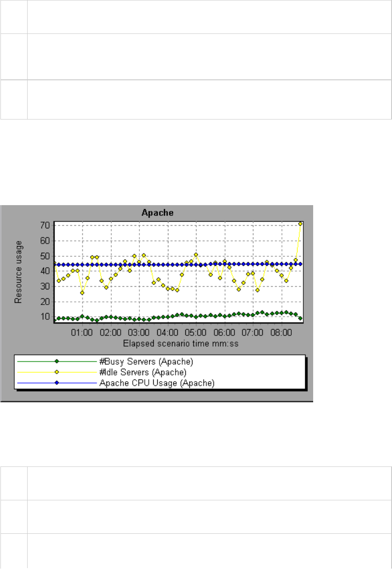This screenshot has height=569, width=392.
Task: Click the 07:00 time axis label
Action: [253, 332]
